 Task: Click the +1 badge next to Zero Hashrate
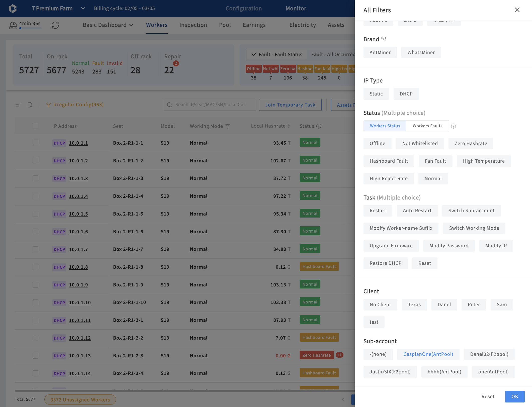pyautogui.click(x=339, y=355)
